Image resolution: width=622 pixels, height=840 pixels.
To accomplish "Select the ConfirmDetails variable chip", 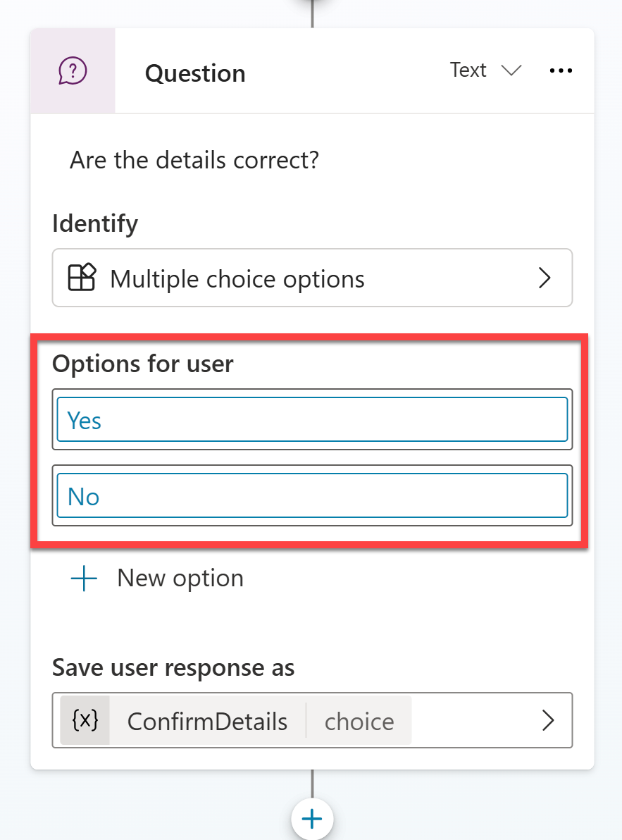I will (207, 721).
